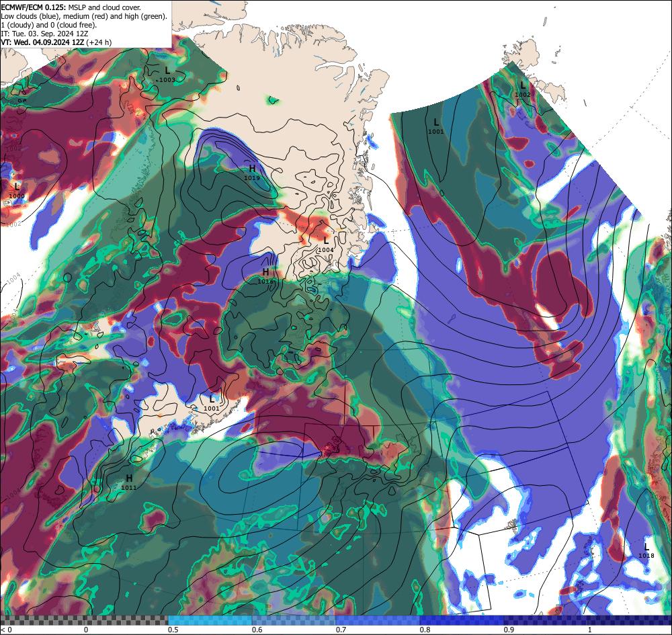Select the L 1004 low pressure marker

326,245
